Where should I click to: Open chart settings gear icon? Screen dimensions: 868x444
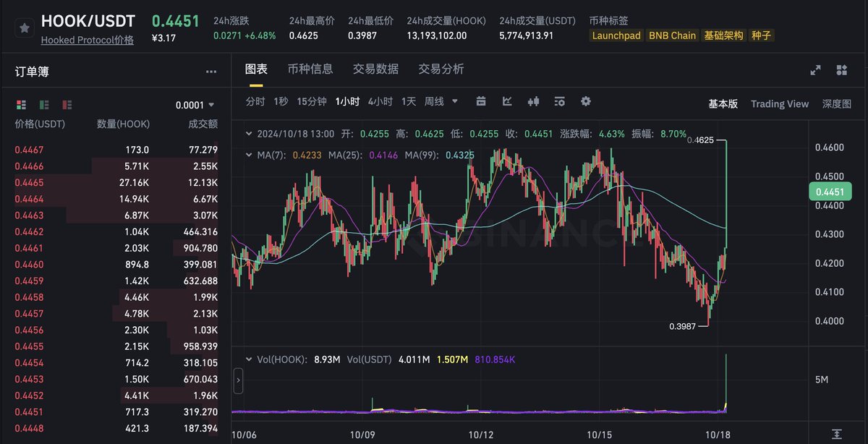tap(586, 101)
